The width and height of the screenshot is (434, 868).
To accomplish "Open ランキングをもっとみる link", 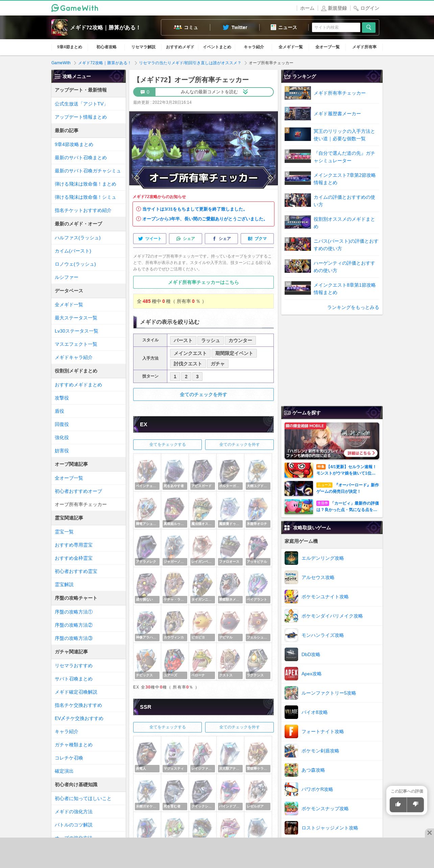I will pos(353,307).
